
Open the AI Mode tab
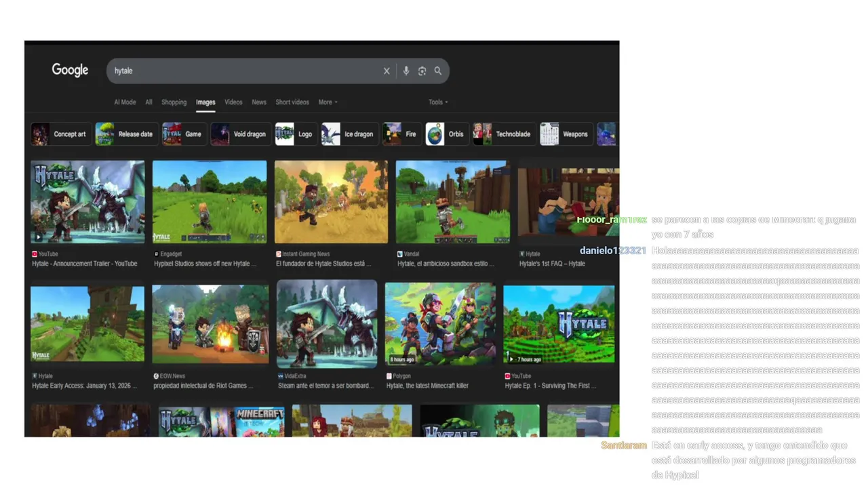tap(125, 102)
